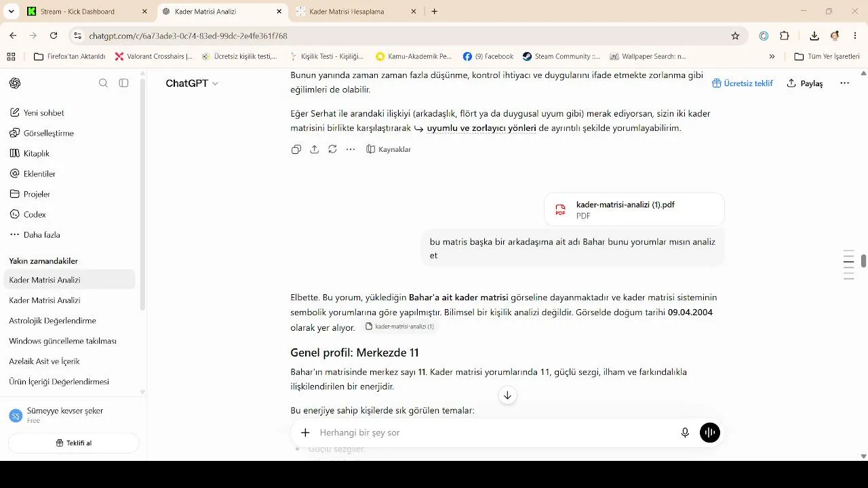Open the tab search dropdown arrow
The image size is (868, 488).
(11, 12)
